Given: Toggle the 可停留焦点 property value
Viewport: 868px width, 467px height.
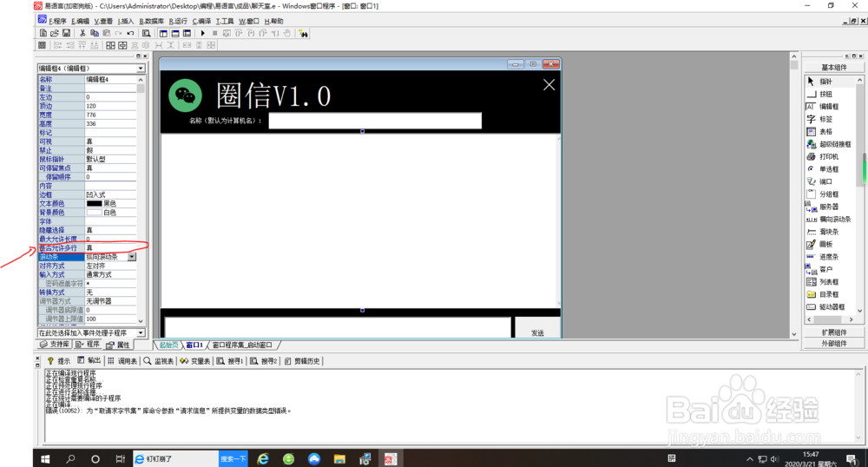Looking at the screenshot, I should [110, 168].
